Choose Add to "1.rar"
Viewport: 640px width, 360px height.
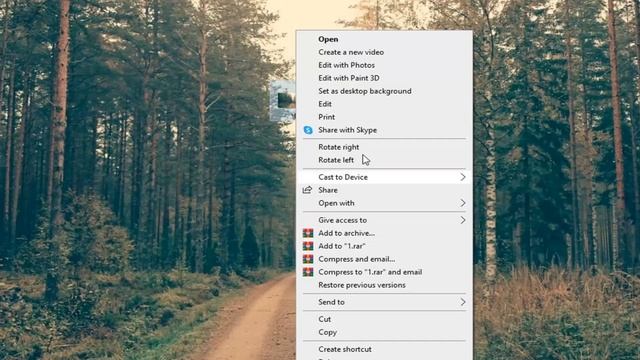[384, 246]
